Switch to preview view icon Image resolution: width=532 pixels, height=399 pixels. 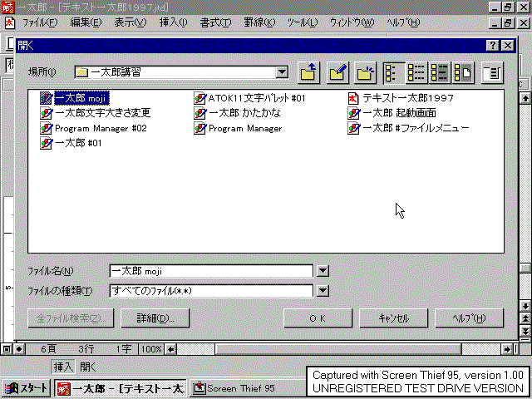point(463,72)
